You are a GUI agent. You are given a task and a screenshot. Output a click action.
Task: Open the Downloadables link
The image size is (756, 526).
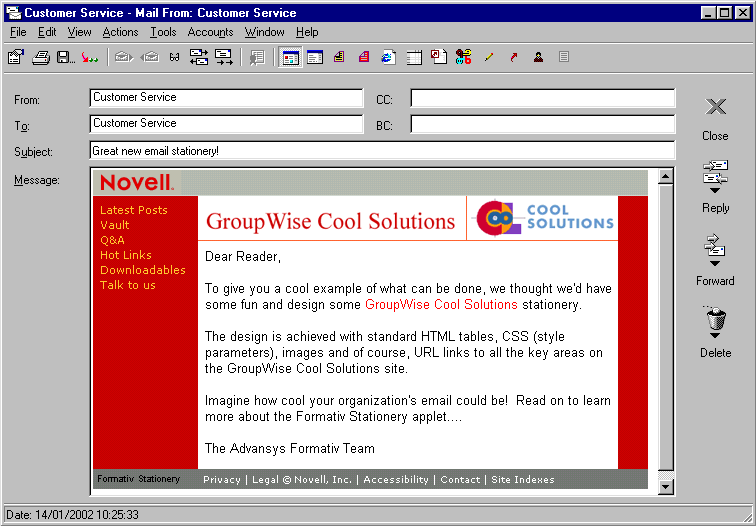[x=143, y=270]
